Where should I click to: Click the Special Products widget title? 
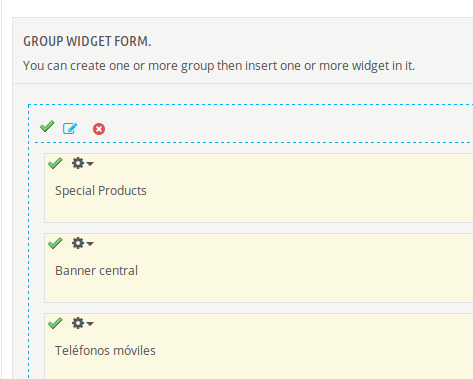tap(101, 191)
